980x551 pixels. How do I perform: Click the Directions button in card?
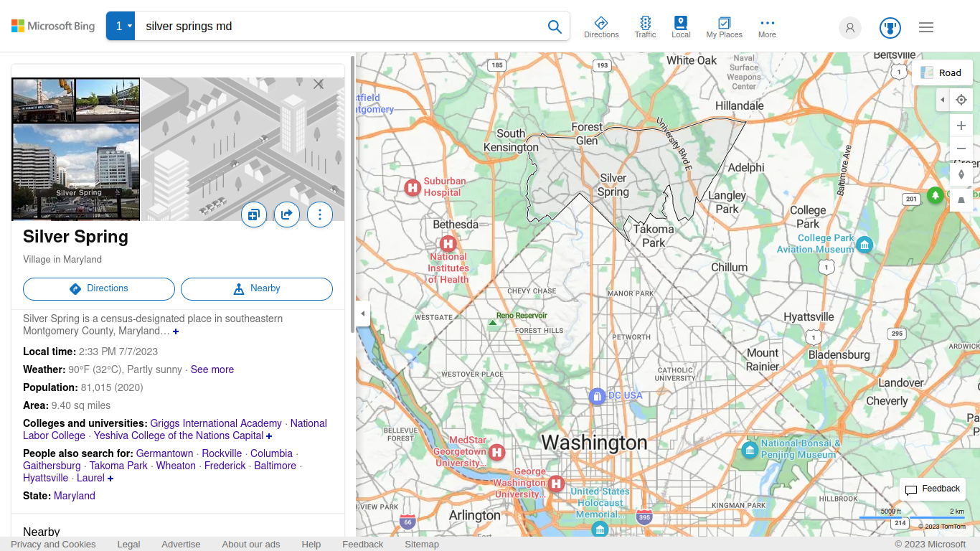click(x=99, y=288)
